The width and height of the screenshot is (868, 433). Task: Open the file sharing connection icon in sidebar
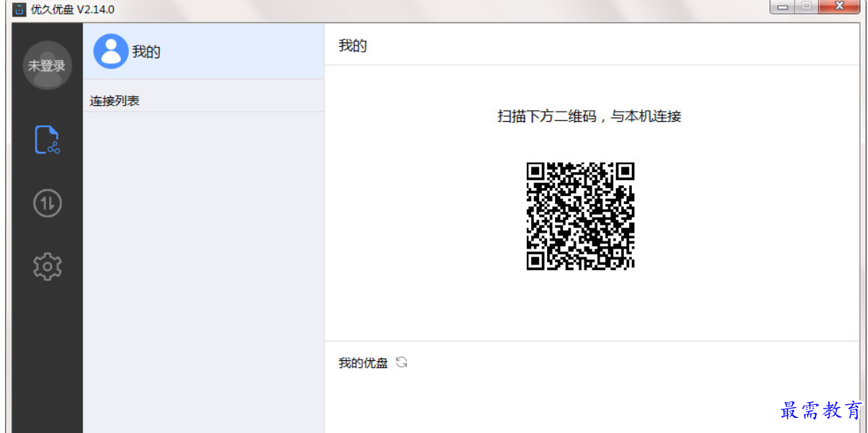click(47, 140)
